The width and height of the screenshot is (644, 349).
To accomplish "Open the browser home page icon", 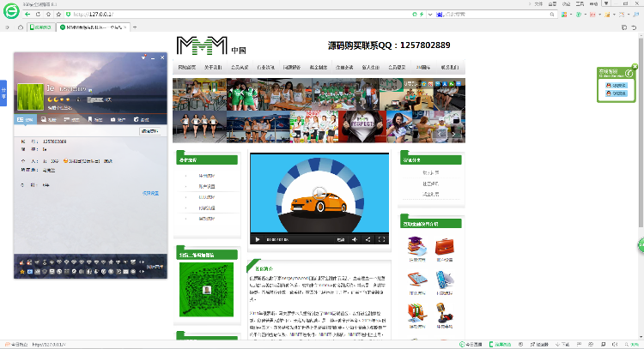I will pyautogui.click(x=48, y=14).
